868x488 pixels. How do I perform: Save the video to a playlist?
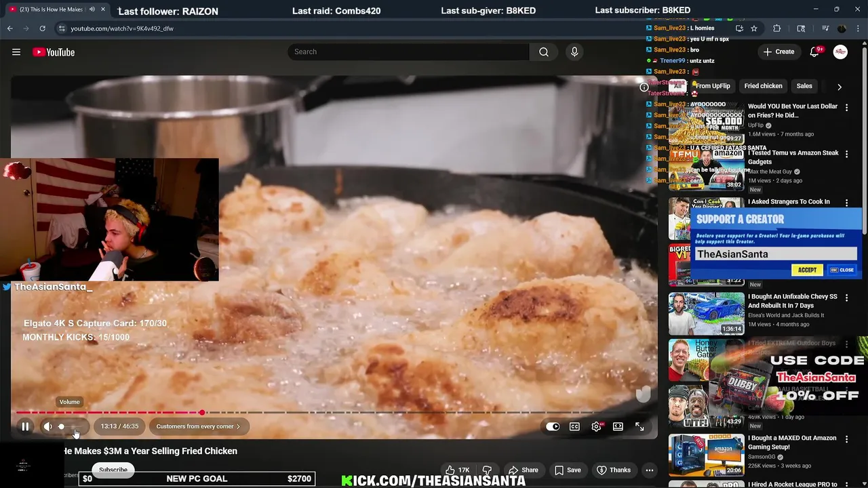pos(568,470)
